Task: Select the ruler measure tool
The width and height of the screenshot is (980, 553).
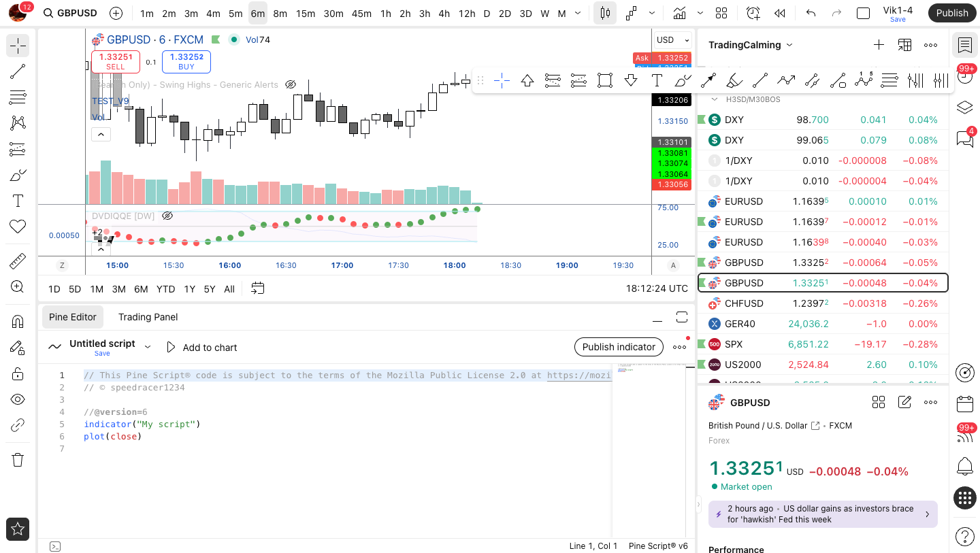Action: [18, 261]
